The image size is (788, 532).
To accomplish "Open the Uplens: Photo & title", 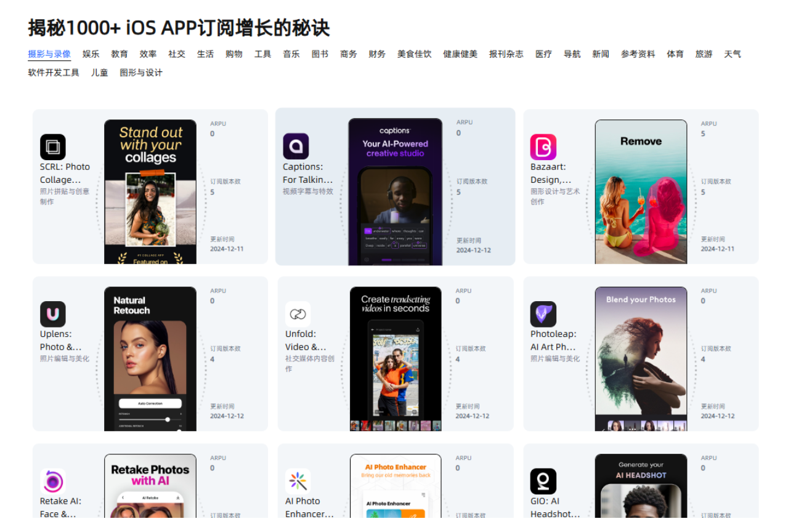I will [60, 341].
